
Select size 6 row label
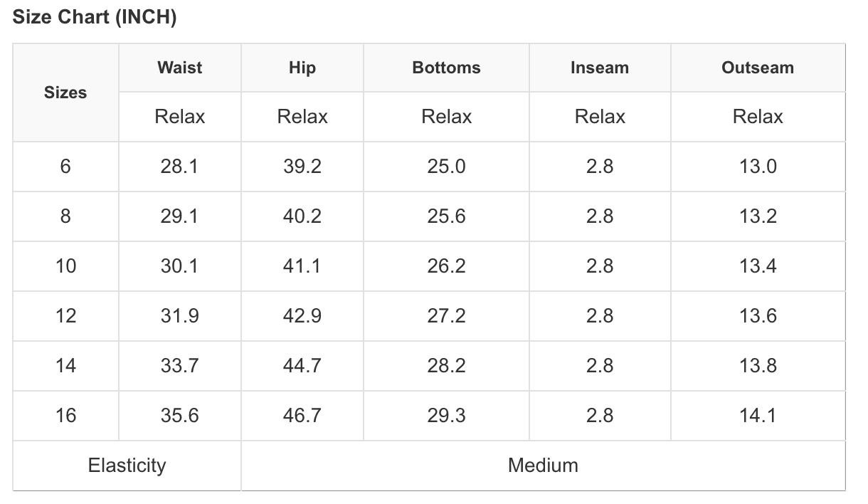[x=65, y=167]
